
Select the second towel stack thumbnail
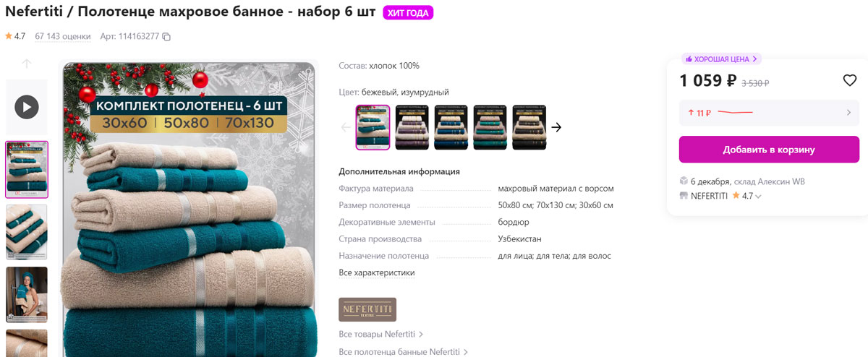[x=27, y=232]
